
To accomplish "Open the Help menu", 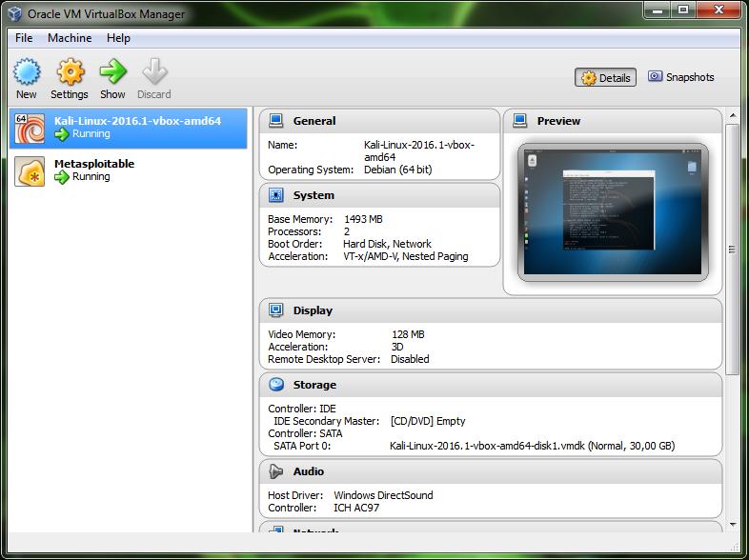I will click(x=118, y=38).
